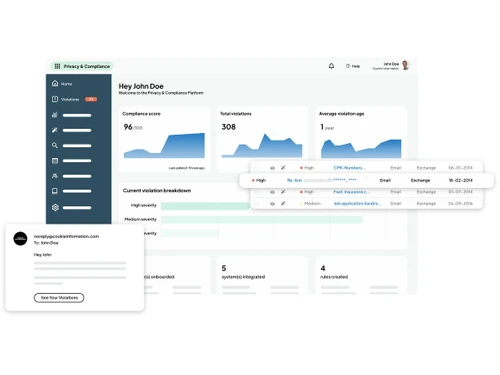Open the apps grid icon beside Privacy & Compliance
Screen dimensions: 500x375
tap(57, 66)
